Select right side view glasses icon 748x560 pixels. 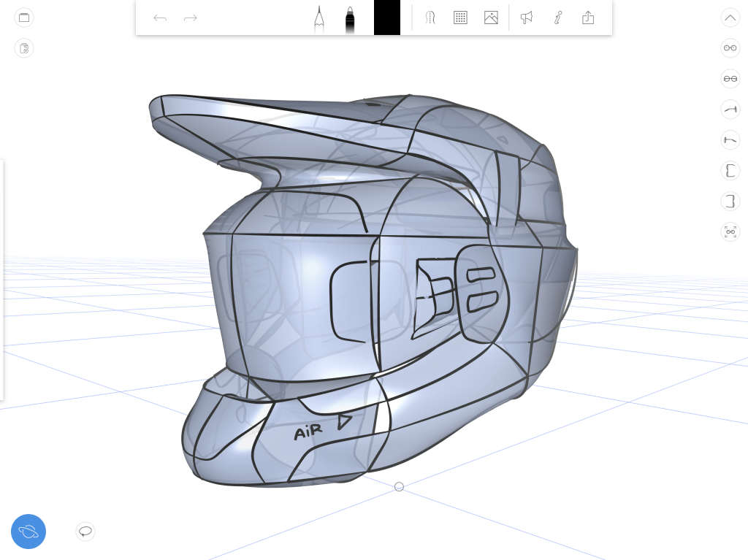click(730, 110)
